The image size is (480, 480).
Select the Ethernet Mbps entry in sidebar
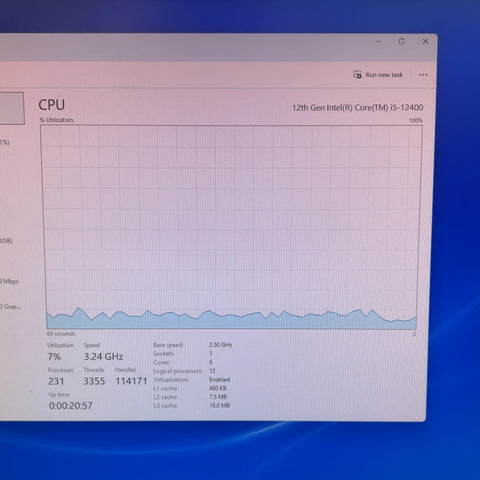point(9,281)
